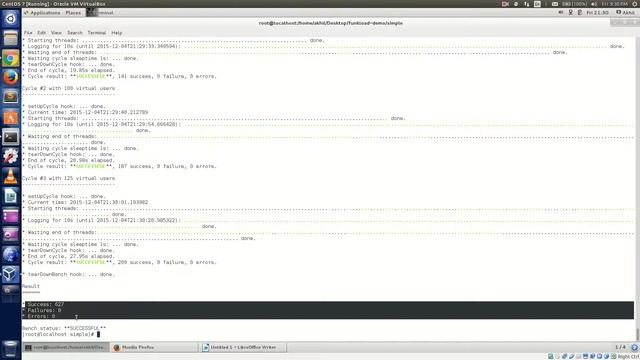Viewport: 640px width, 360px height.
Task: Open the CentOS accessibility icon in top bar
Action: pos(571,13)
